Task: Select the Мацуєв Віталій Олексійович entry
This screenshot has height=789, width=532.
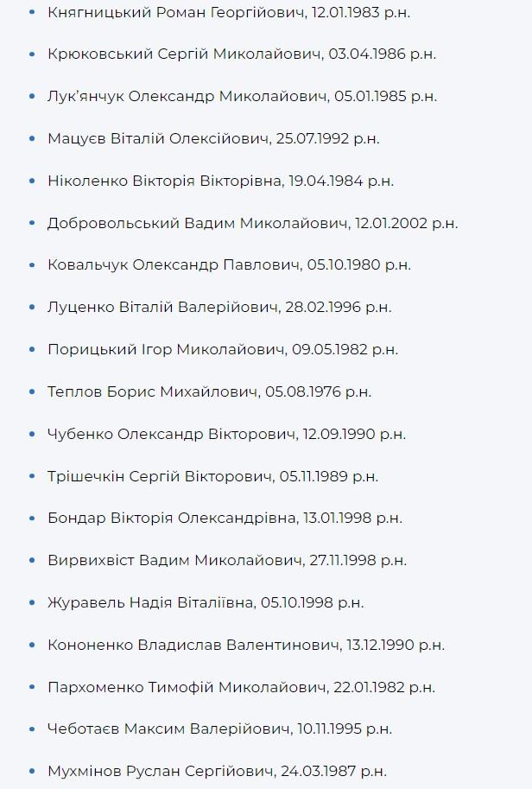Action: (213, 138)
